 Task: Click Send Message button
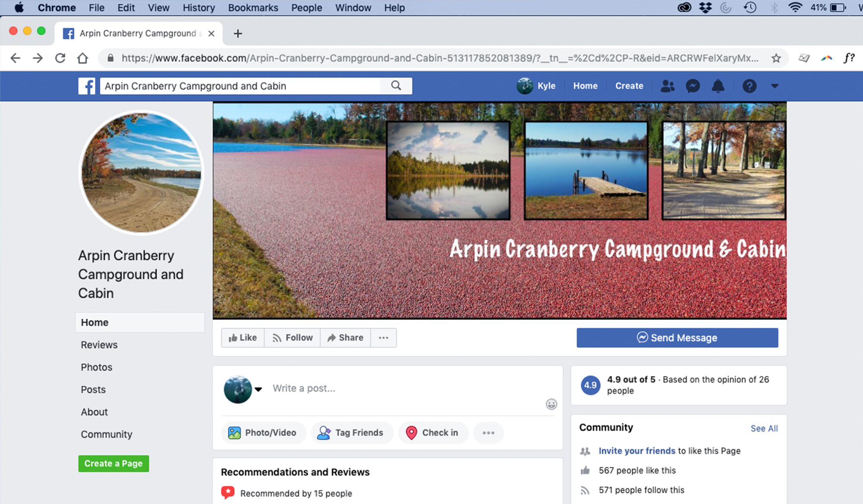click(677, 338)
